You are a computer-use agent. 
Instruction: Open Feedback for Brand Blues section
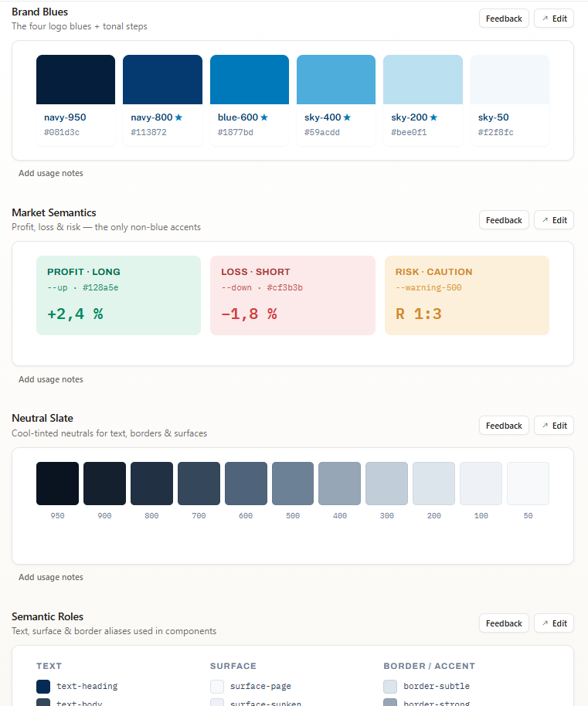point(504,19)
